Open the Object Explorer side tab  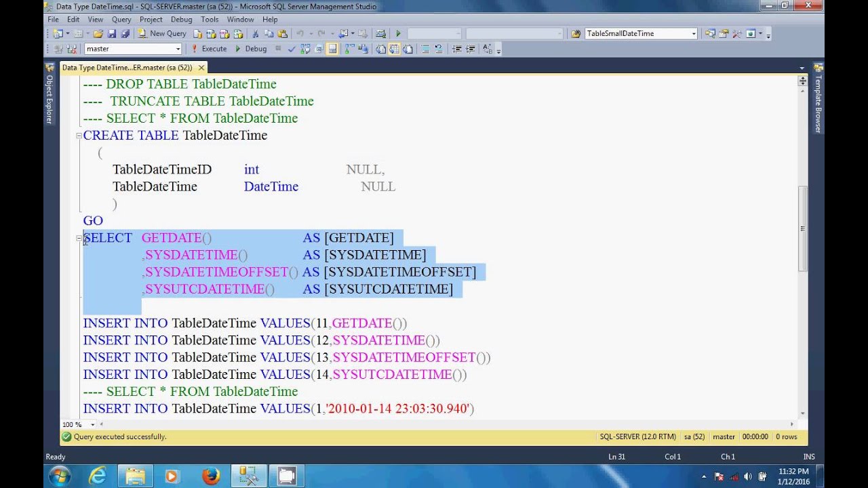click(x=50, y=94)
